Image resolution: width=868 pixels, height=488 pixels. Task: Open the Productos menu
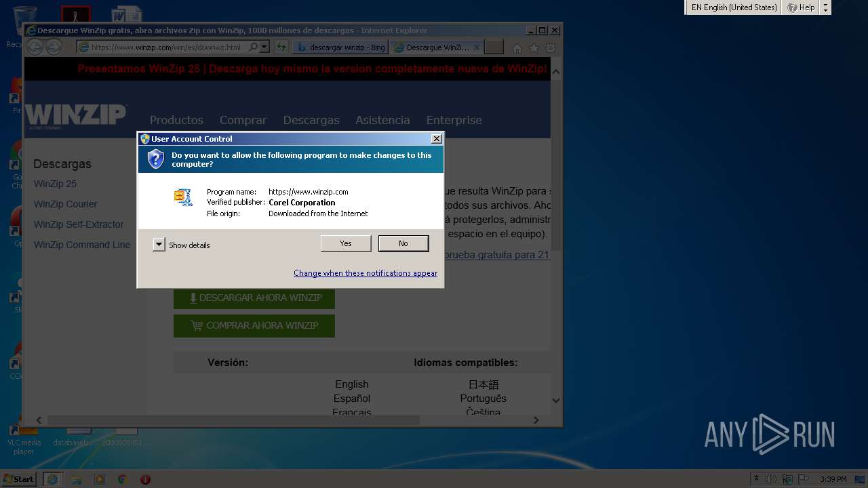point(176,120)
